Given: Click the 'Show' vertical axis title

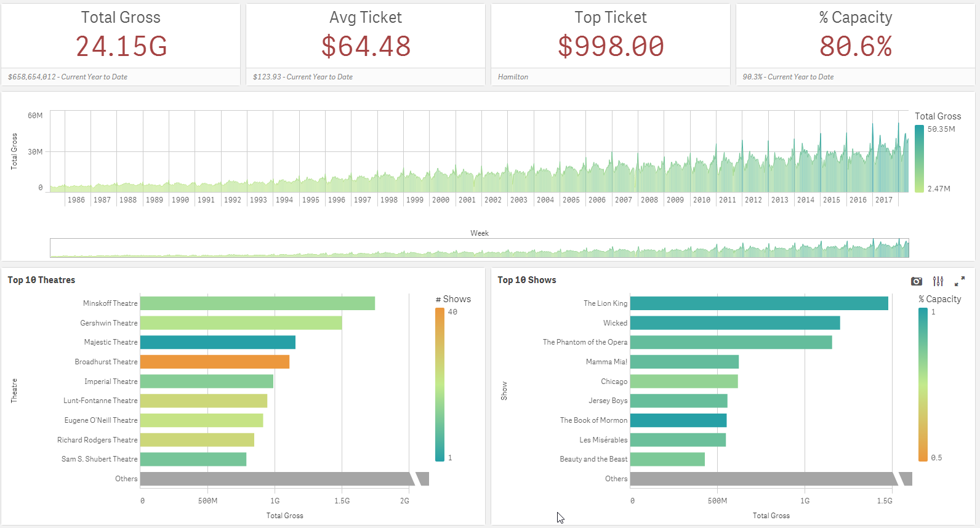Looking at the screenshot, I should point(504,391).
